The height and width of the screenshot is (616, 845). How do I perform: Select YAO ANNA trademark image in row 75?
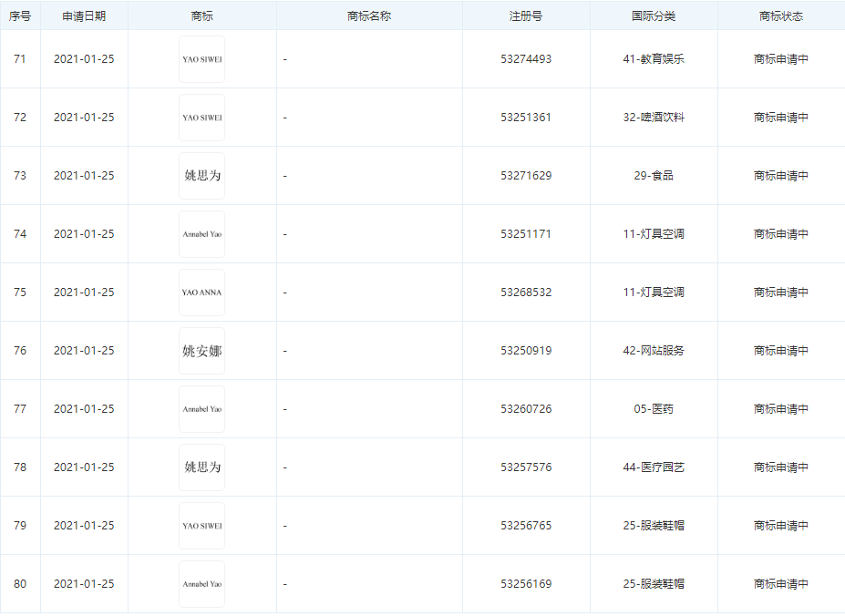point(201,293)
